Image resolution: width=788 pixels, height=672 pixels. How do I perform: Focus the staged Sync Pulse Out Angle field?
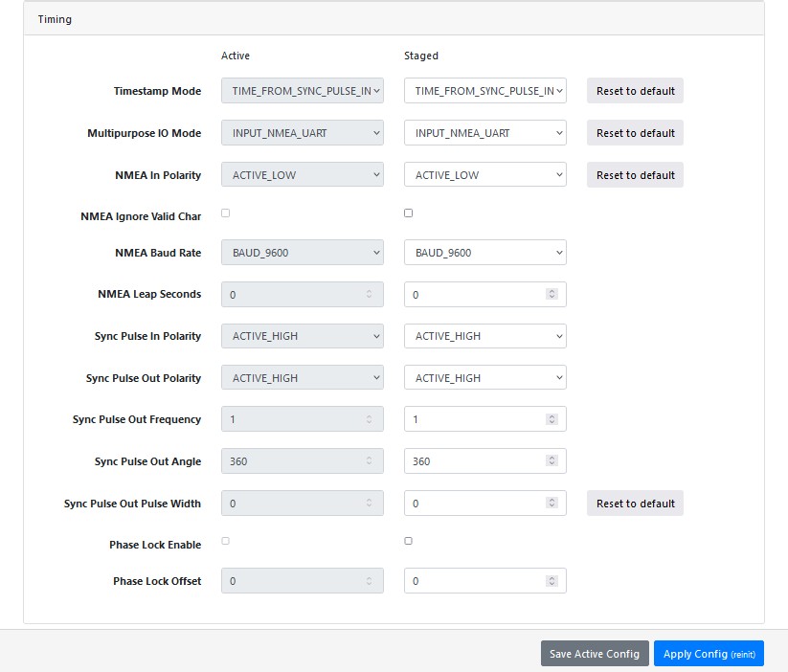point(474,461)
